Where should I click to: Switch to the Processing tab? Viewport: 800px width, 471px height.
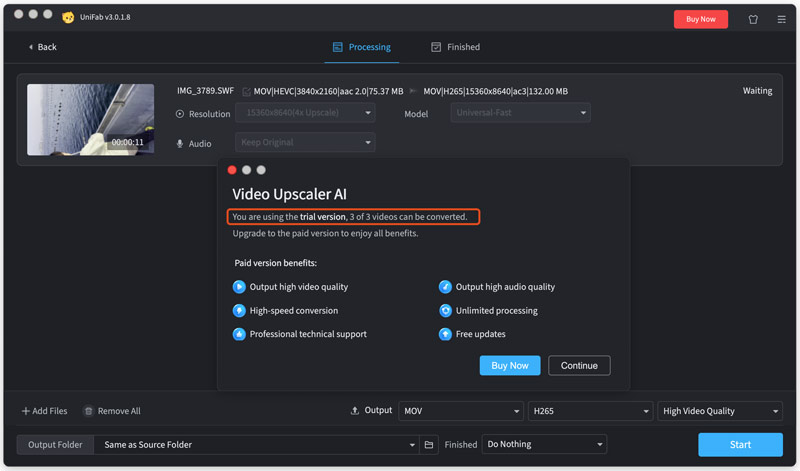point(362,47)
